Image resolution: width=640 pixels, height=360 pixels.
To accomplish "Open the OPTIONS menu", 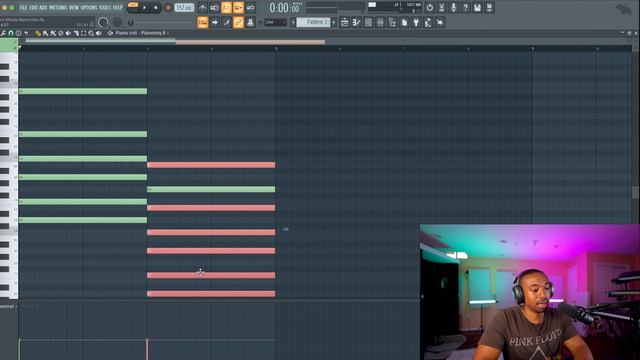I will [89, 7].
